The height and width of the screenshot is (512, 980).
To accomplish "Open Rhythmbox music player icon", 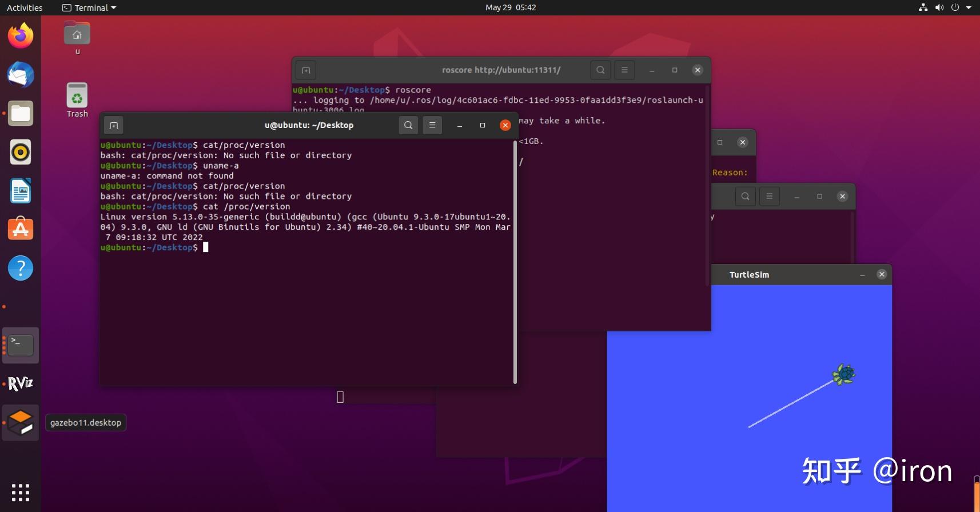I will click(x=21, y=152).
